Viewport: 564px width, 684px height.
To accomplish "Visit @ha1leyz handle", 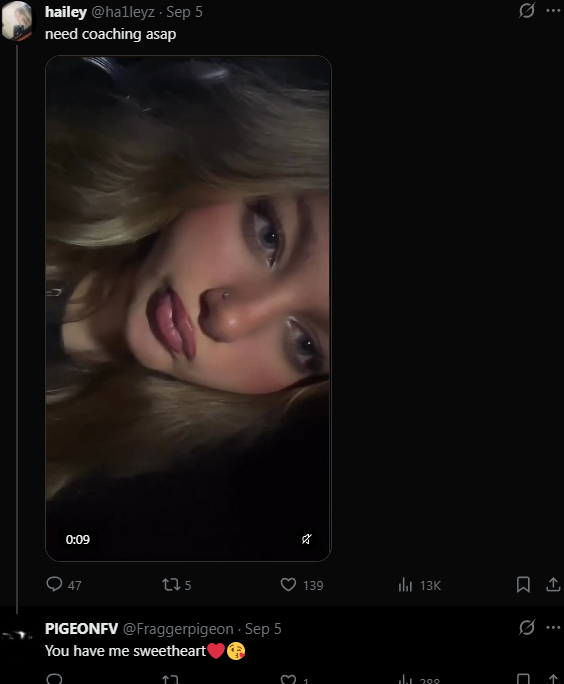I will coord(123,12).
